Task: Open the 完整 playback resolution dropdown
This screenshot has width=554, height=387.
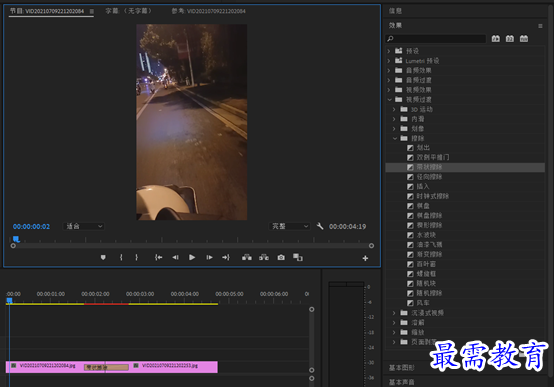Action: 290,226
